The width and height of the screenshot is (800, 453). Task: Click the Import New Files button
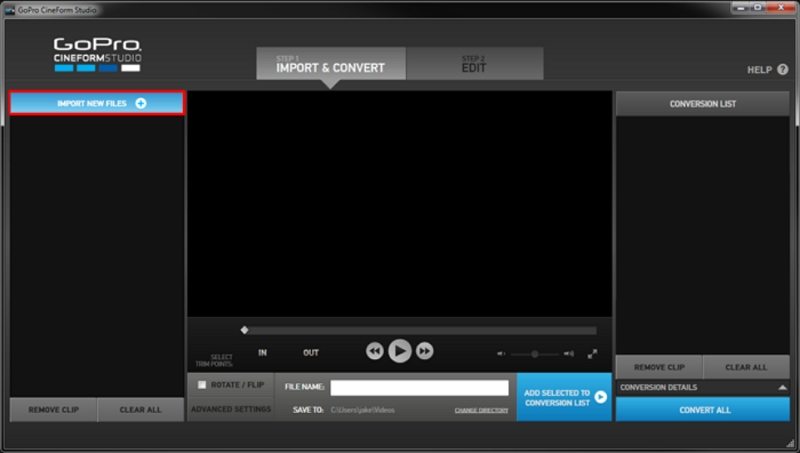97,103
